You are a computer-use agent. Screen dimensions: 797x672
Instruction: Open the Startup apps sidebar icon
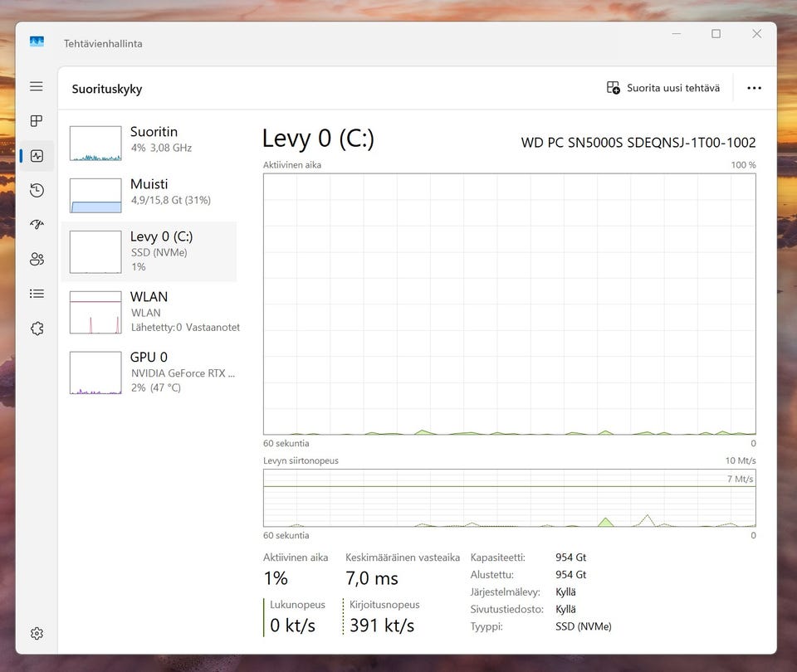pyautogui.click(x=37, y=225)
